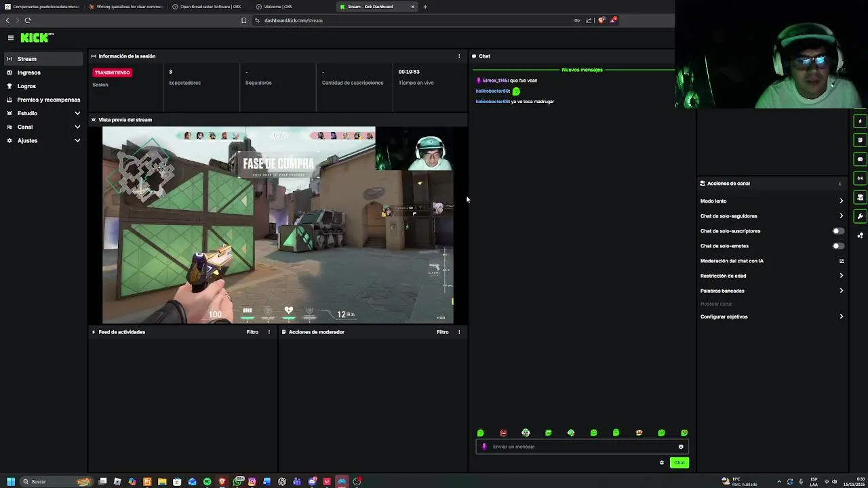Viewport: 868px width, 488px height.
Task: Open session info panel options menu
Action: tap(459, 56)
